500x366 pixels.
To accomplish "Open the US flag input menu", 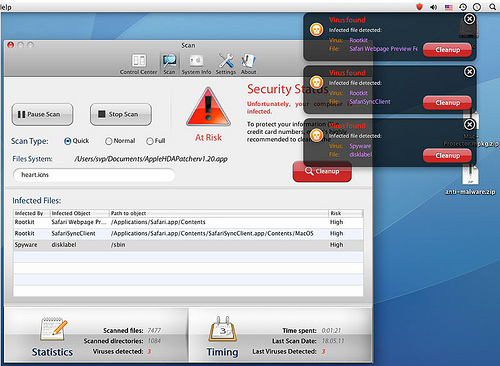I will (x=449, y=7).
